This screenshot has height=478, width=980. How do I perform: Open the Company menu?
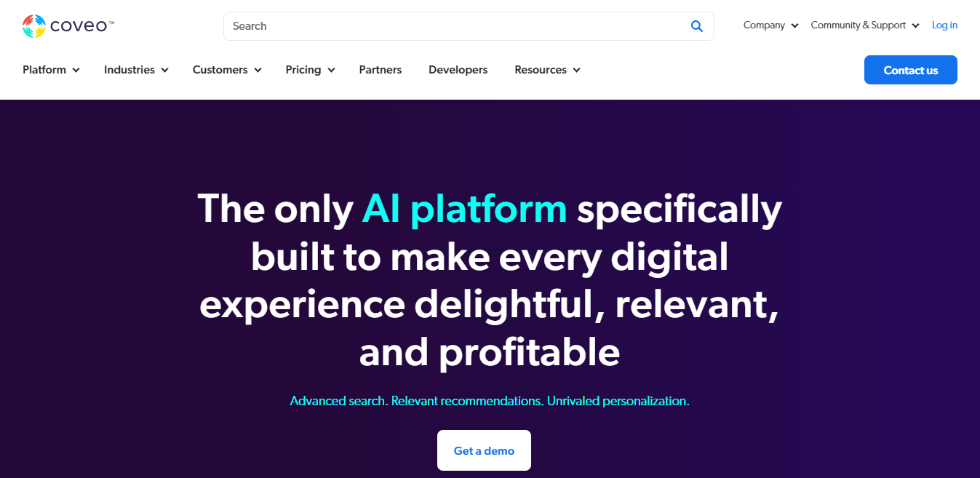click(764, 25)
